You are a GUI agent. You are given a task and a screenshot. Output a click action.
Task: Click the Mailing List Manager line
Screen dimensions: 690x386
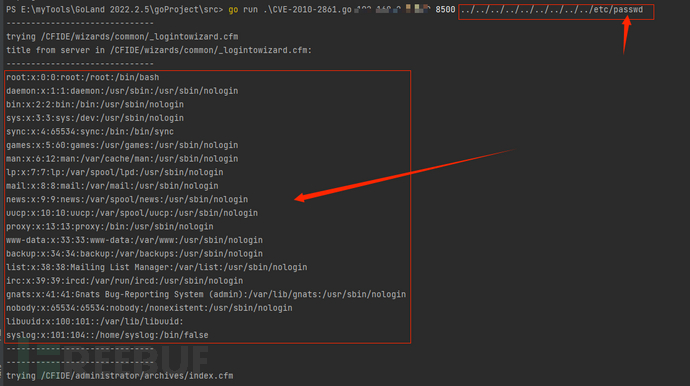click(x=157, y=267)
